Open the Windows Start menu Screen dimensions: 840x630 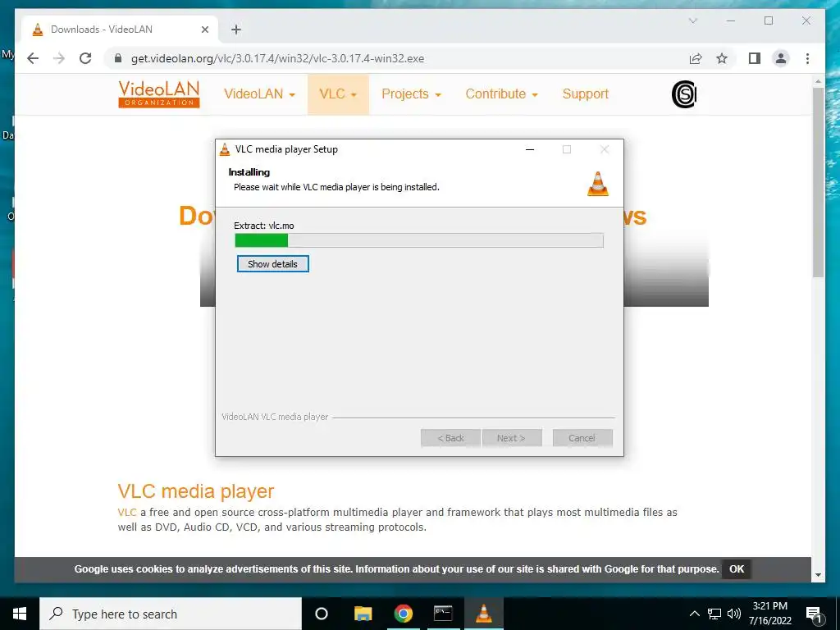tap(20, 614)
